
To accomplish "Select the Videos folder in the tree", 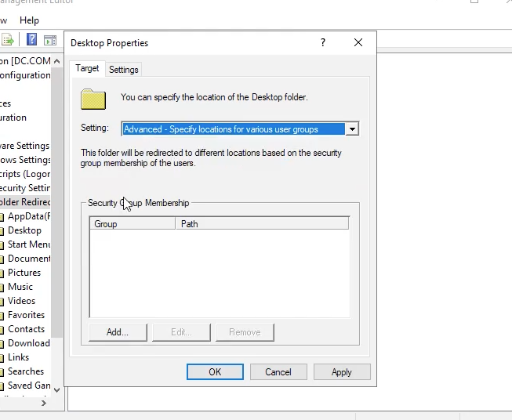I will coord(22,301).
